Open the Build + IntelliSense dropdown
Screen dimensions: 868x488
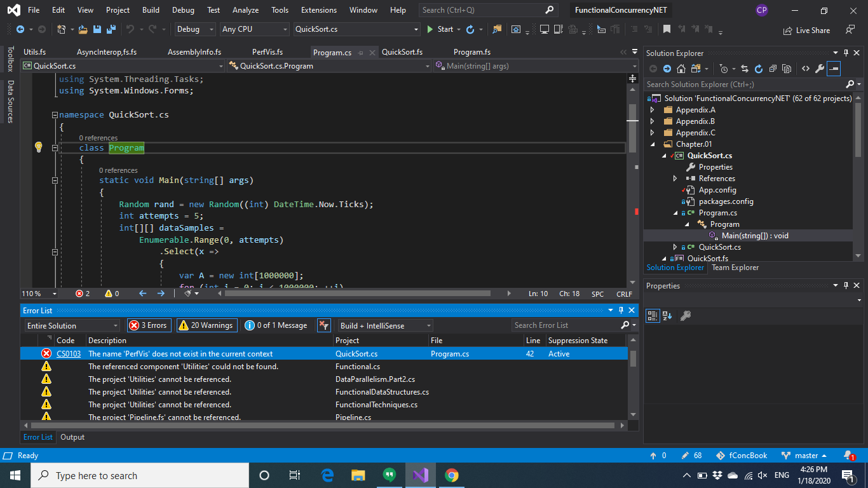pyautogui.click(x=384, y=325)
